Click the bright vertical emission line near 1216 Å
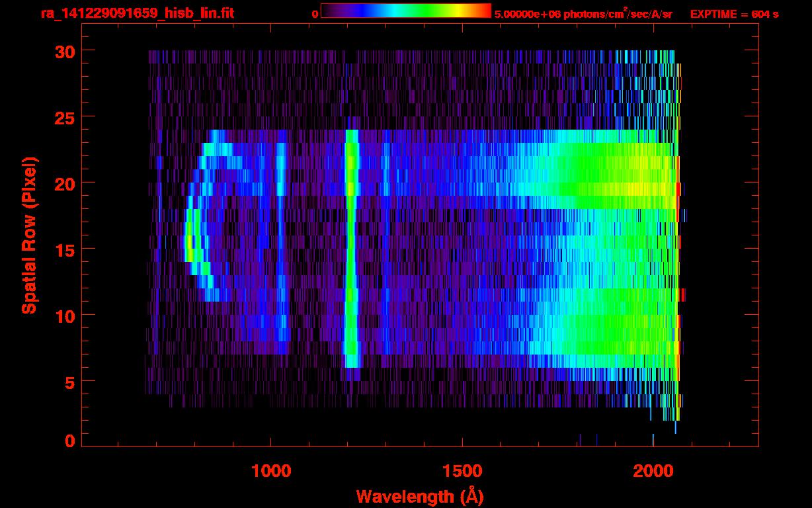The image size is (812, 508). 351,248
